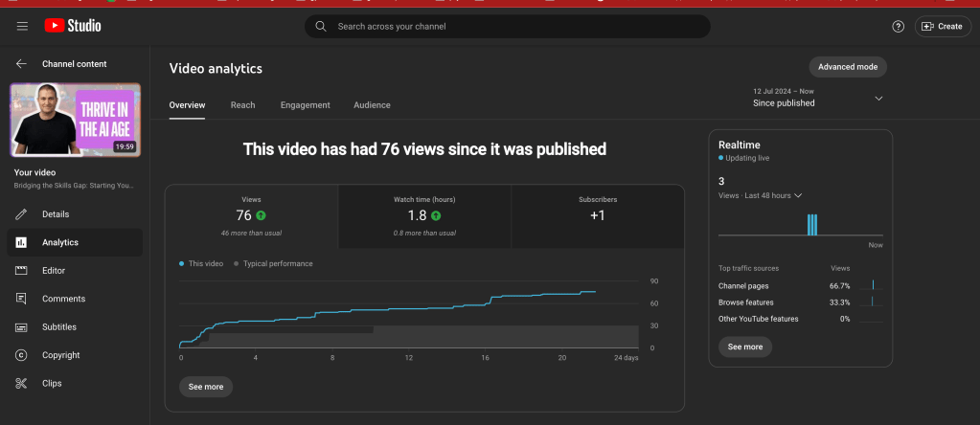
Task: Click the Comments speech bubble icon
Action: pyautogui.click(x=21, y=299)
